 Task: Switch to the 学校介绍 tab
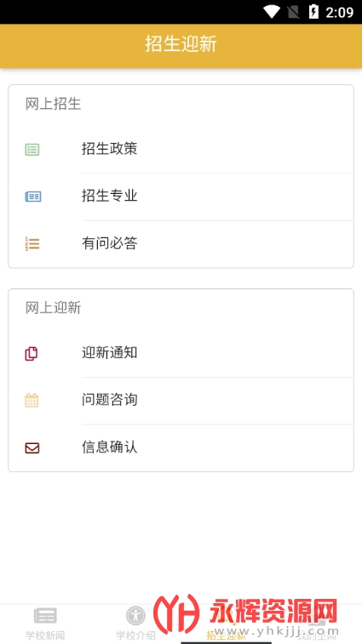(135, 623)
